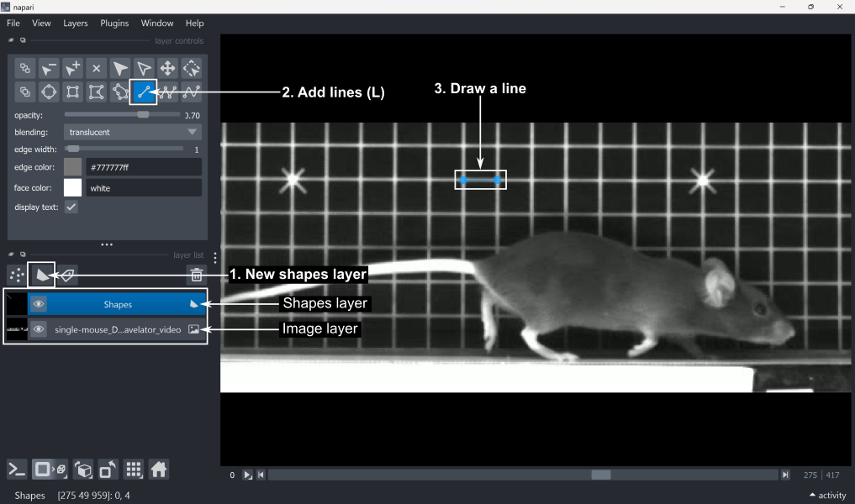The image size is (855, 504).
Task: Activate the Pan/zoom move tool
Action: 167,68
